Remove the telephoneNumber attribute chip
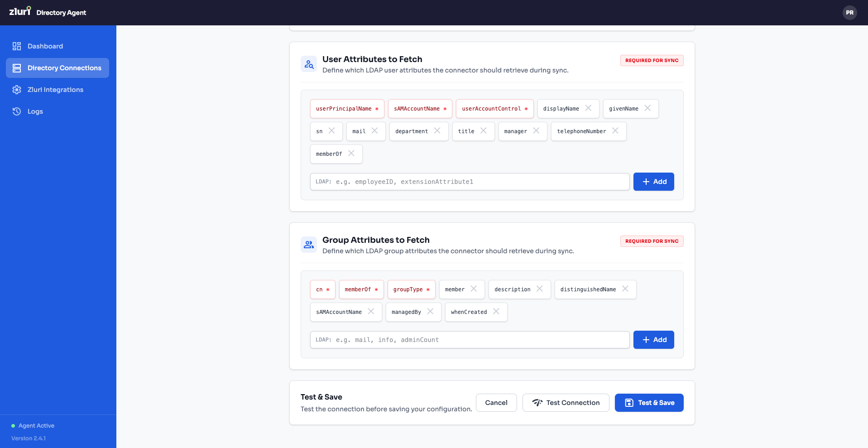The height and width of the screenshot is (448, 868). click(615, 130)
